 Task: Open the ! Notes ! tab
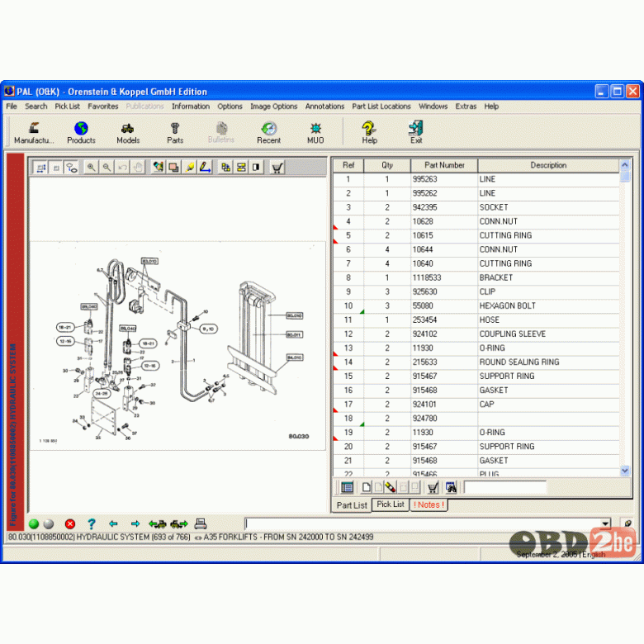pos(429,504)
